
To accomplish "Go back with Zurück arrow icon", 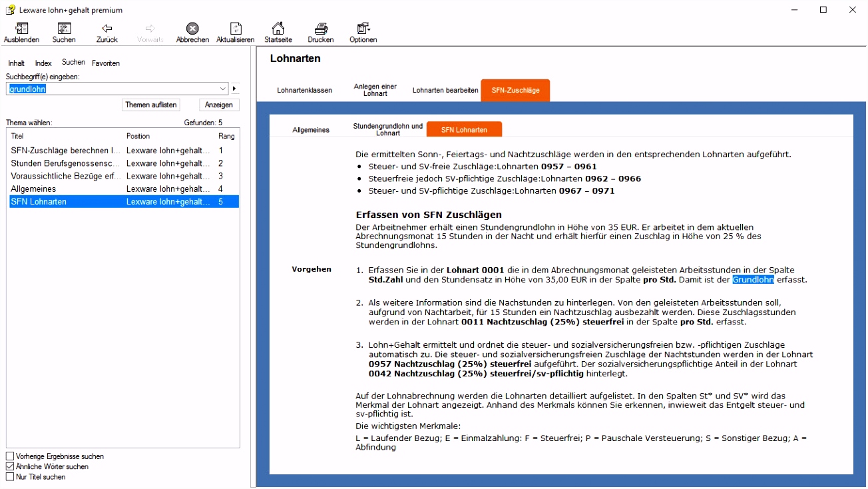I will [107, 29].
